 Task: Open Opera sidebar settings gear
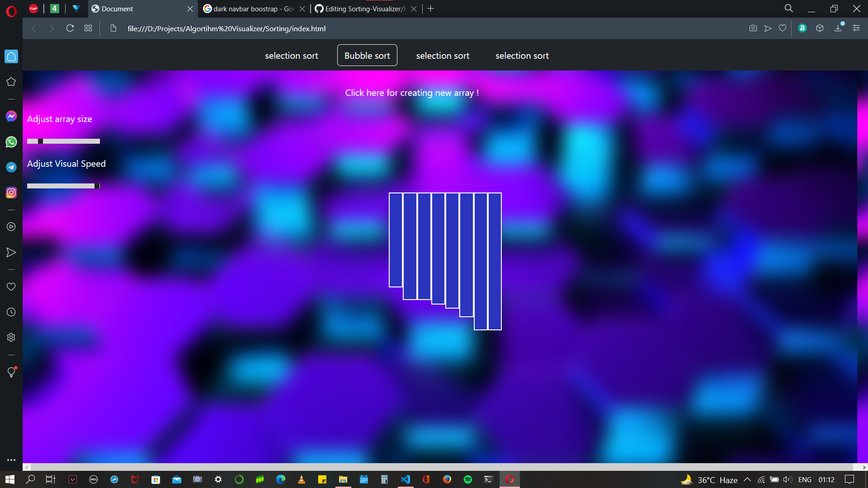11,338
